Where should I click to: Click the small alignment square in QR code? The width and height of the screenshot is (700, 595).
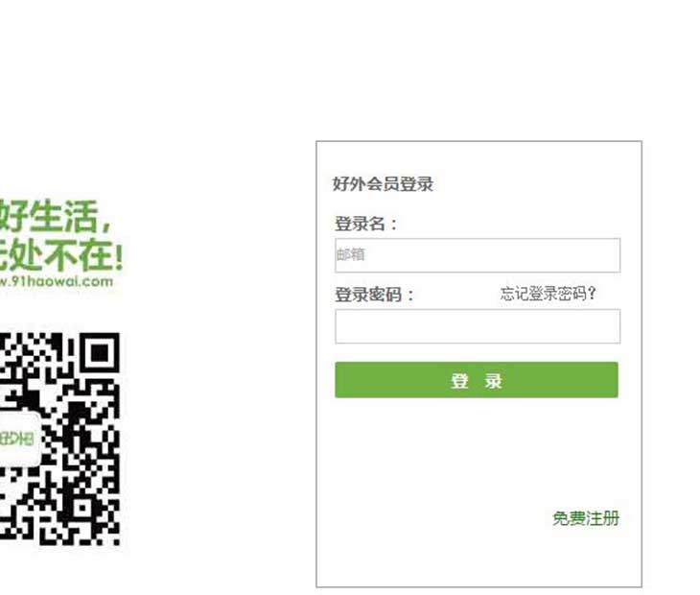click(x=82, y=508)
